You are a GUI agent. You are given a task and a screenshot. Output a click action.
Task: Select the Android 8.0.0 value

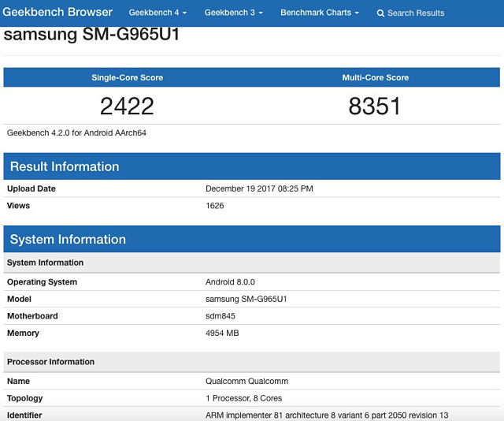point(230,282)
